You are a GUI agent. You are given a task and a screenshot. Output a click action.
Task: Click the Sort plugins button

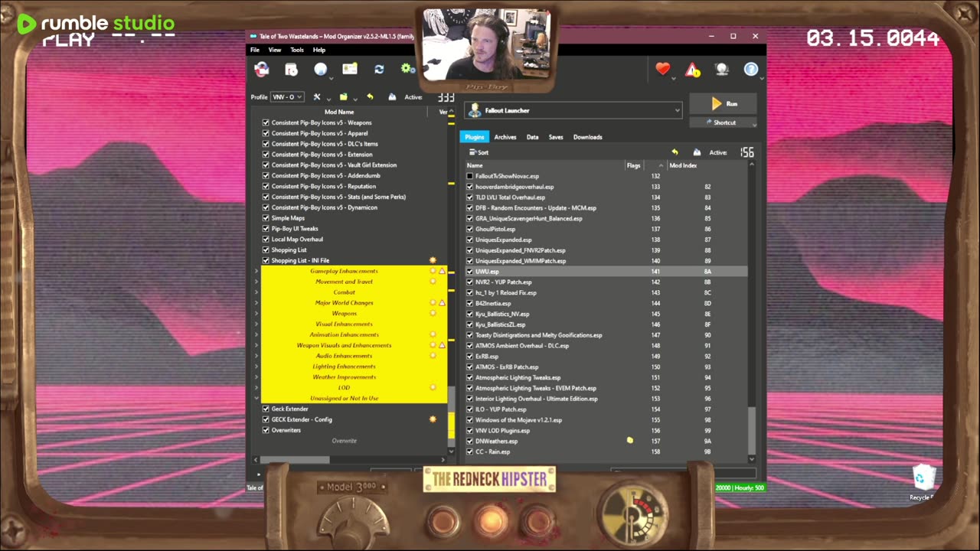point(479,152)
